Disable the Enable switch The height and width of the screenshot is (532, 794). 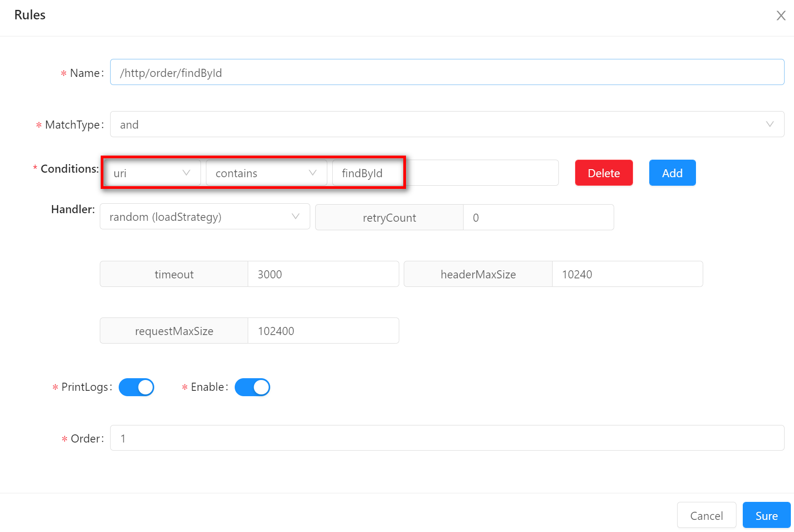point(252,387)
